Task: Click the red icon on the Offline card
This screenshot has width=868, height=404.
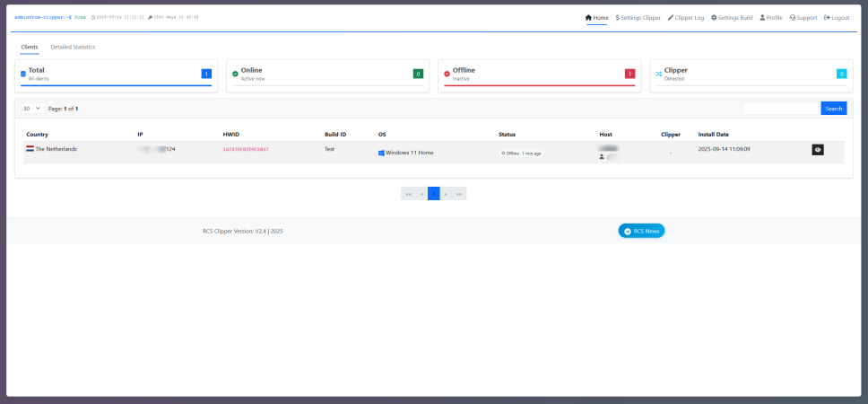Action: [x=447, y=74]
